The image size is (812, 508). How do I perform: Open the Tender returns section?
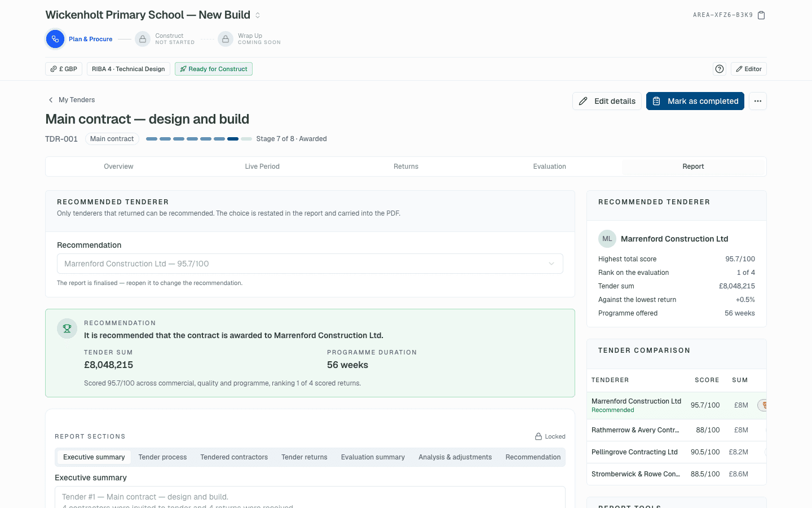304,457
